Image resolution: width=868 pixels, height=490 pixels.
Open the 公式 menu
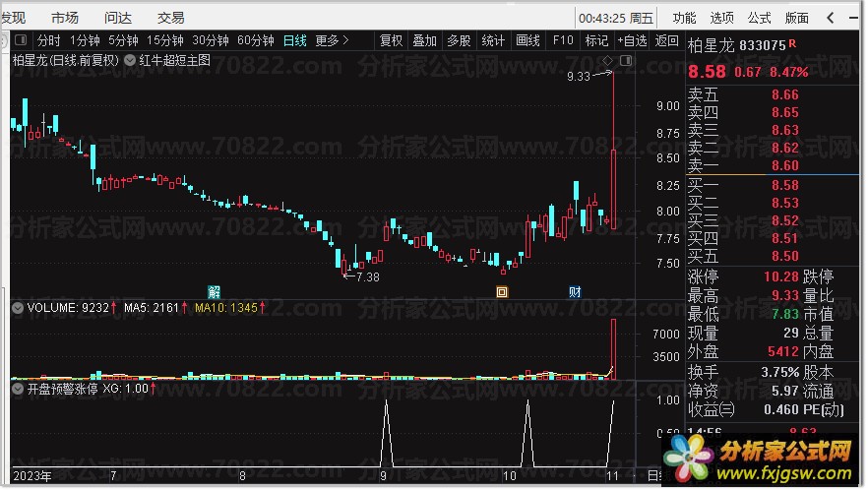coord(759,18)
